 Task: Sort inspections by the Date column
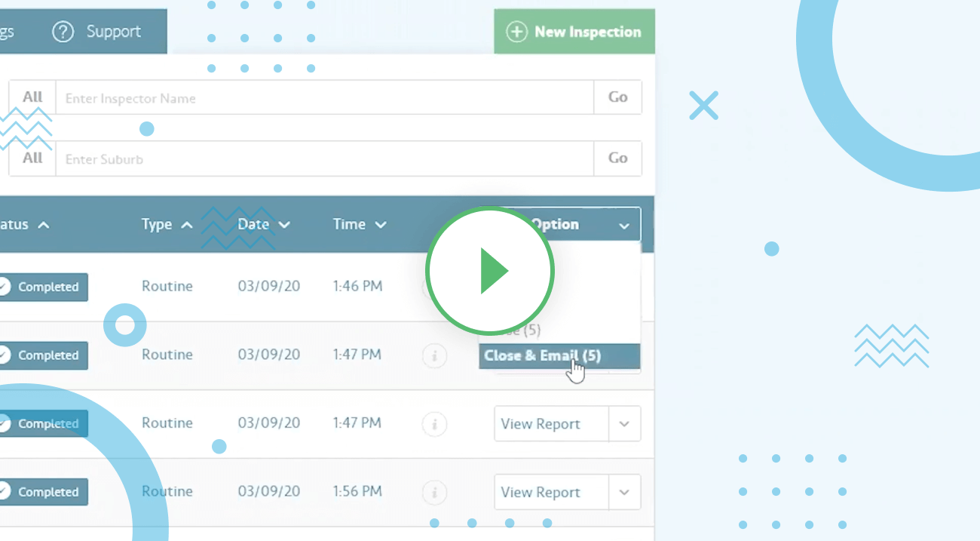(x=264, y=225)
